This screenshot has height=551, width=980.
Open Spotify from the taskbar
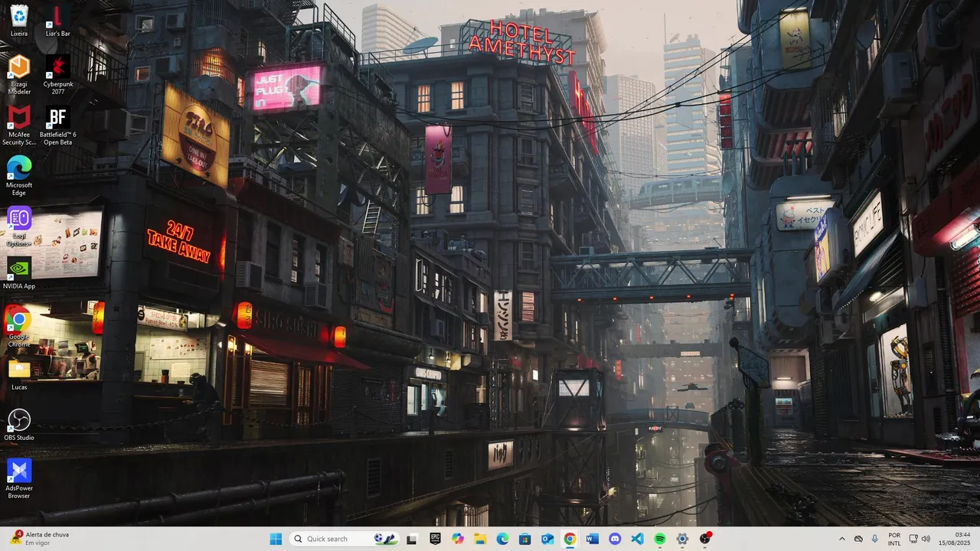(x=660, y=539)
